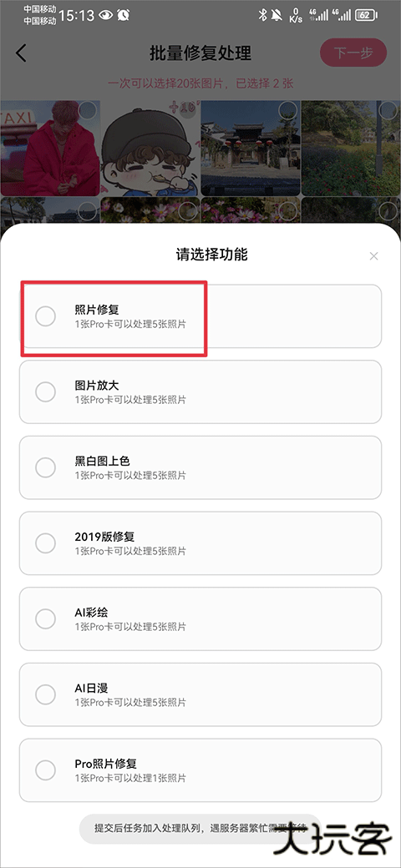This screenshot has width=401, height=868.
Task: Select the AI彩绘 option circle
Action: (x=45, y=618)
